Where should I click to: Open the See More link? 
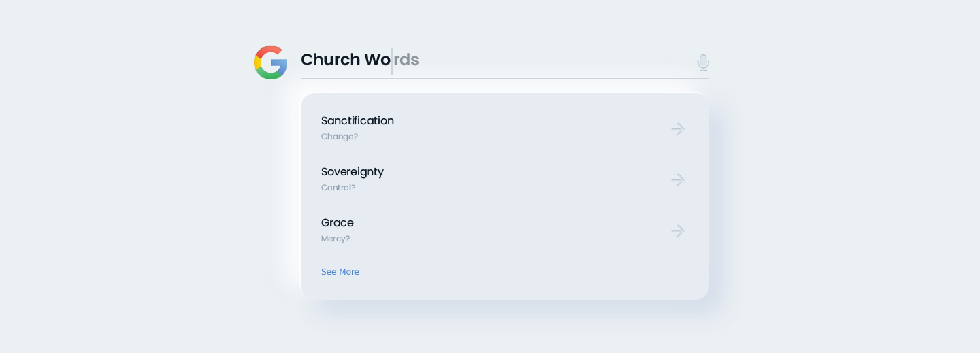pyautogui.click(x=340, y=272)
